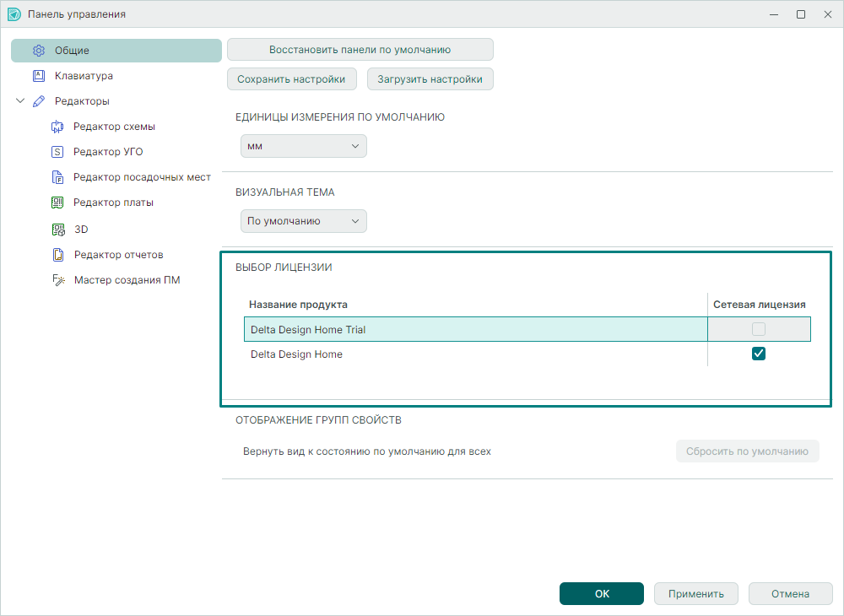
Task: Click the Мастер создания ПМ wand icon
Action: tap(57, 280)
